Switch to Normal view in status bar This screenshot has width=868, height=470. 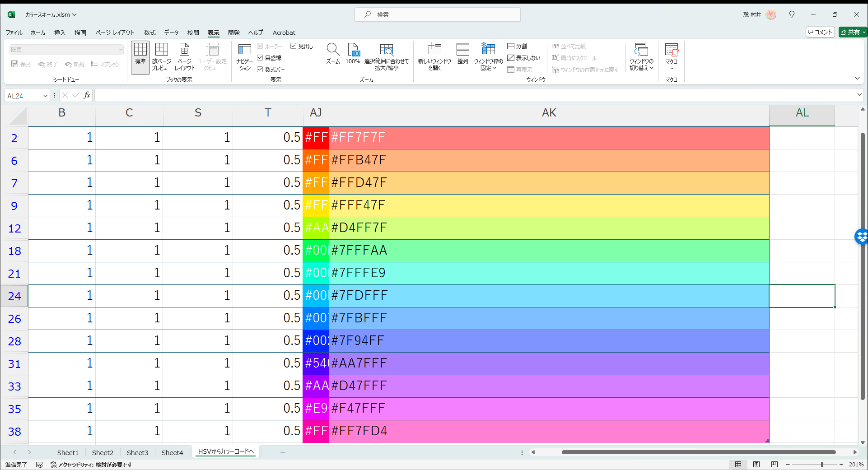tap(738, 465)
